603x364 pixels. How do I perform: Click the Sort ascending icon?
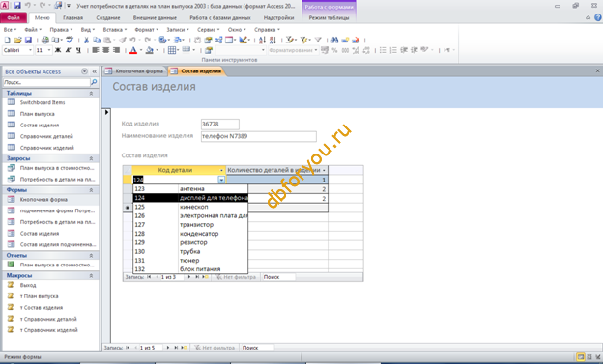tap(262, 40)
